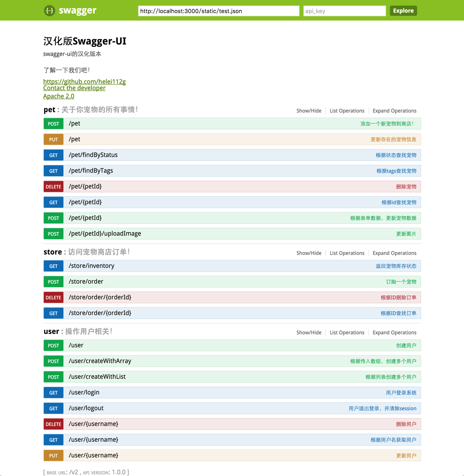Click List Operations for pet section
Image resolution: width=464 pixels, height=476 pixels.
(347, 111)
